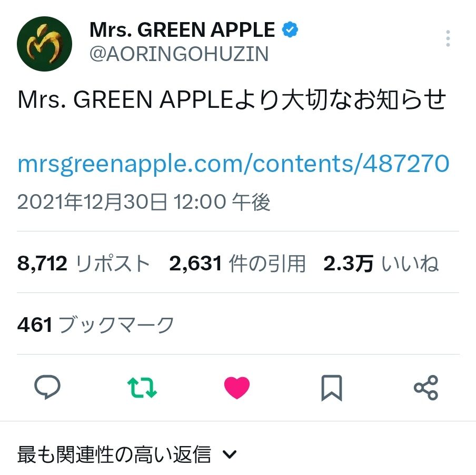476x475 pixels.
Task: Bookmark the post using the bookmark icon
Action: coord(332,388)
